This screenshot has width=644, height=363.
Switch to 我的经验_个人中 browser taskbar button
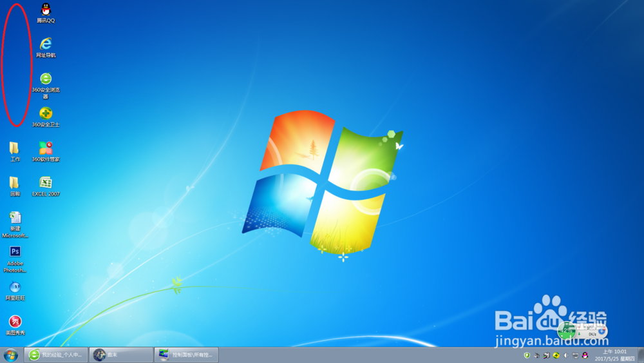coord(56,355)
